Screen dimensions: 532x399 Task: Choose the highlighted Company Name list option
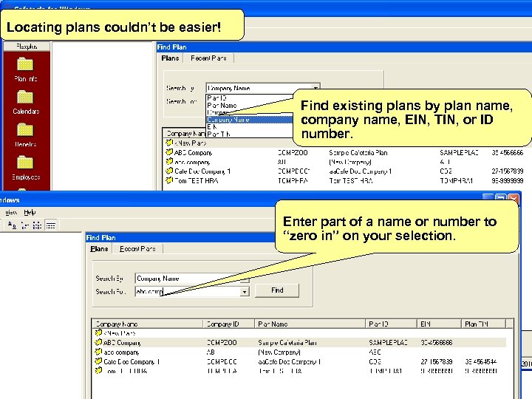point(250,120)
